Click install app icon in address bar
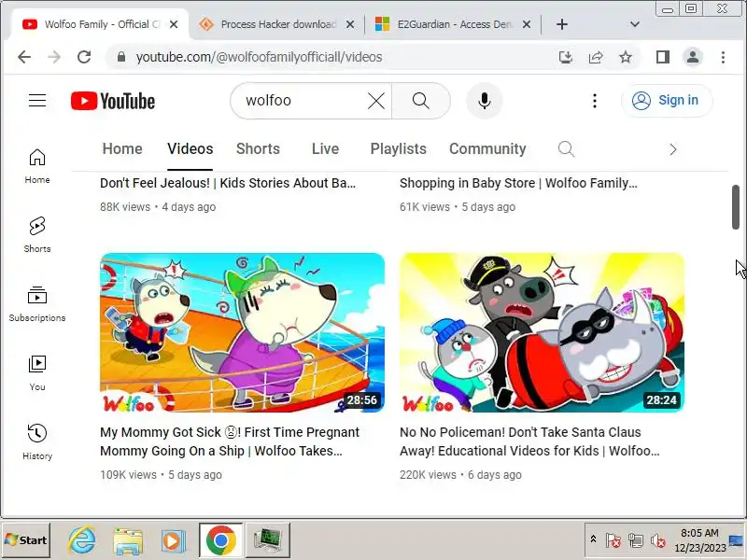The image size is (747, 560). coord(566,57)
